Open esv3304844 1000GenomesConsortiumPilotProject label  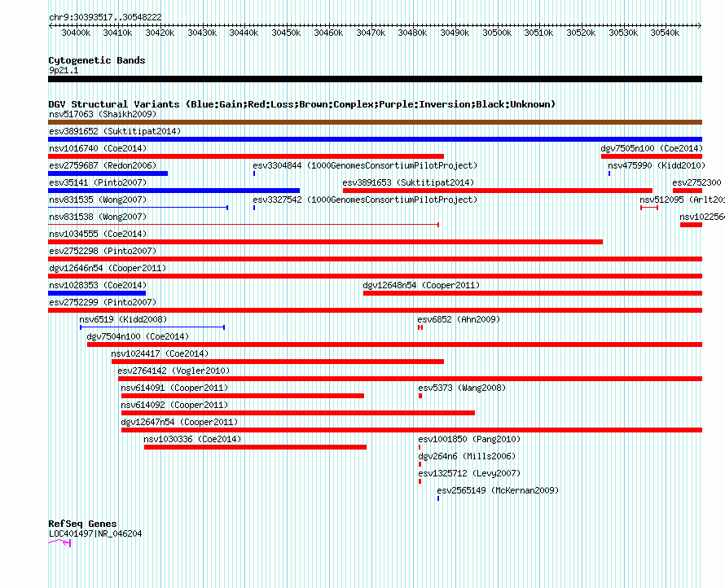(x=365, y=165)
